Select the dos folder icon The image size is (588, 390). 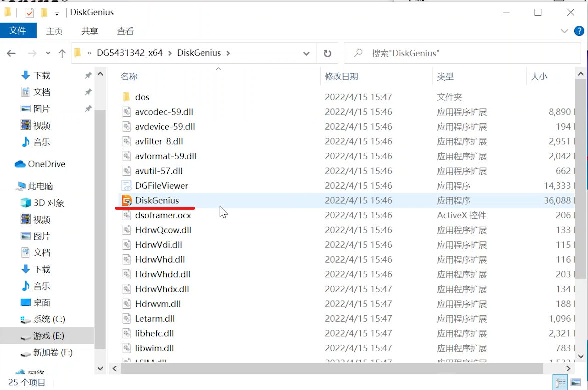pyautogui.click(x=127, y=97)
